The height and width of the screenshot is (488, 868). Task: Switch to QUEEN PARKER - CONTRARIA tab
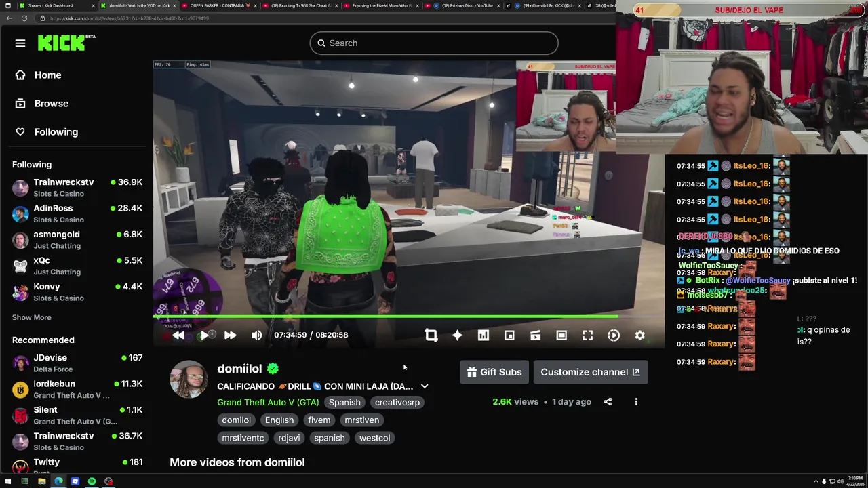[x=218, y=5]
